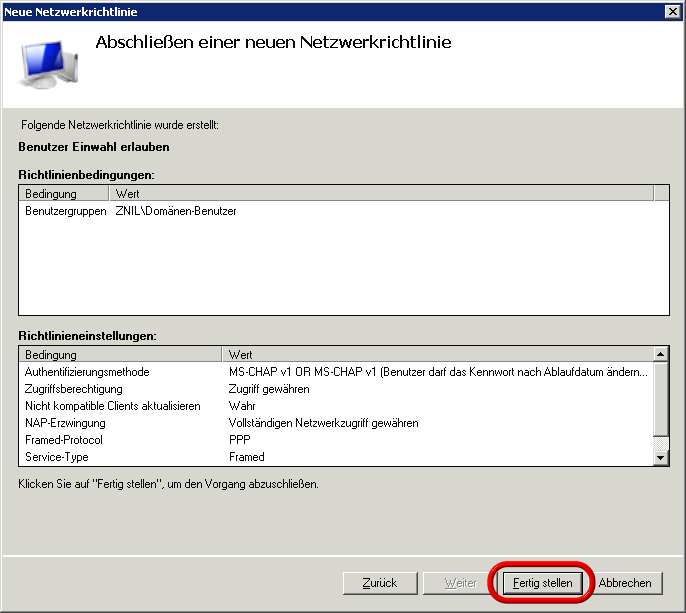Close the Neue Netzwerkrichtlinie dialog
686x613 pixels.
pyautogui.click(x=673, y=11)
